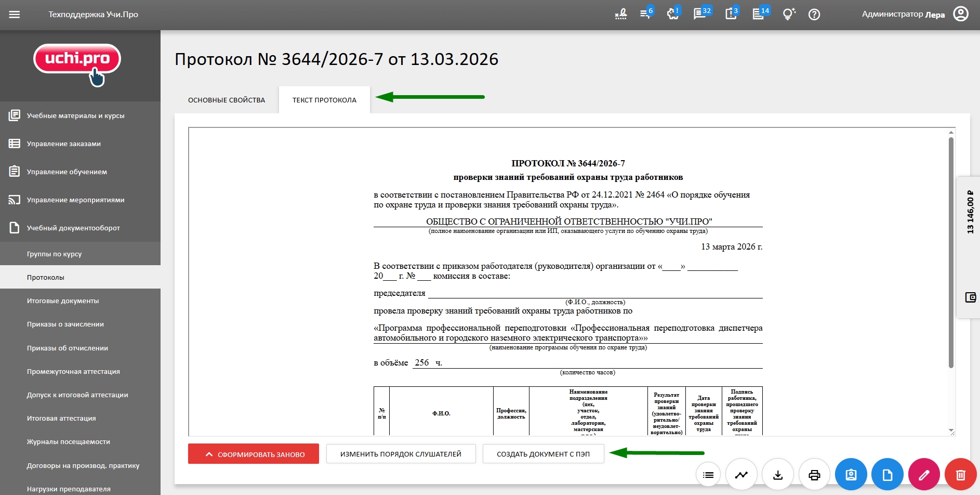Click the blue document file round button
980x495 pixels.
point(887,475)
